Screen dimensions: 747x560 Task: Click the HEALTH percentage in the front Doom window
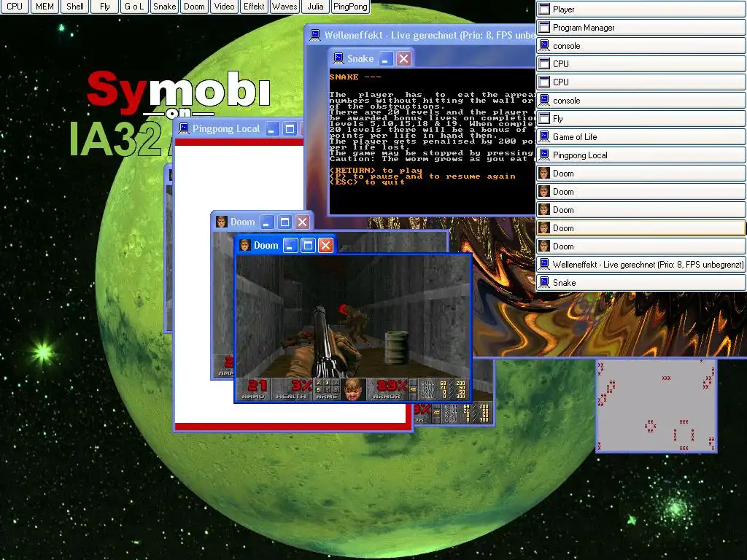click(x=301, y=385)
